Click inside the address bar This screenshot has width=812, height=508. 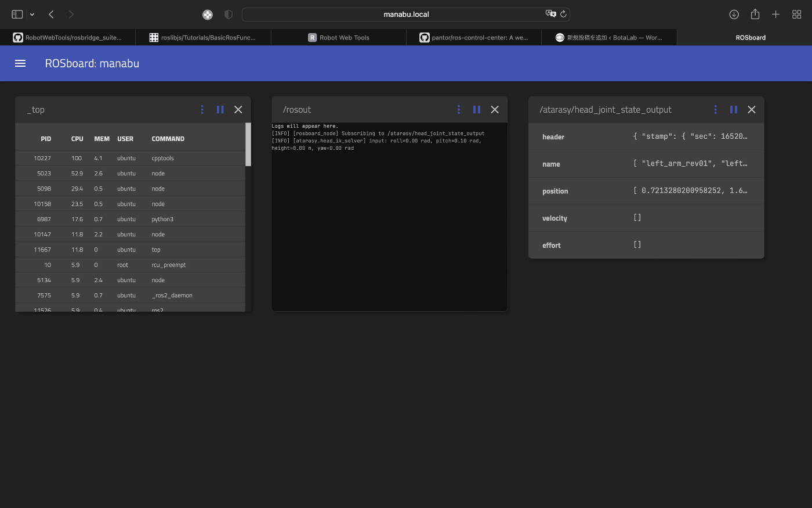click(406, 14)
